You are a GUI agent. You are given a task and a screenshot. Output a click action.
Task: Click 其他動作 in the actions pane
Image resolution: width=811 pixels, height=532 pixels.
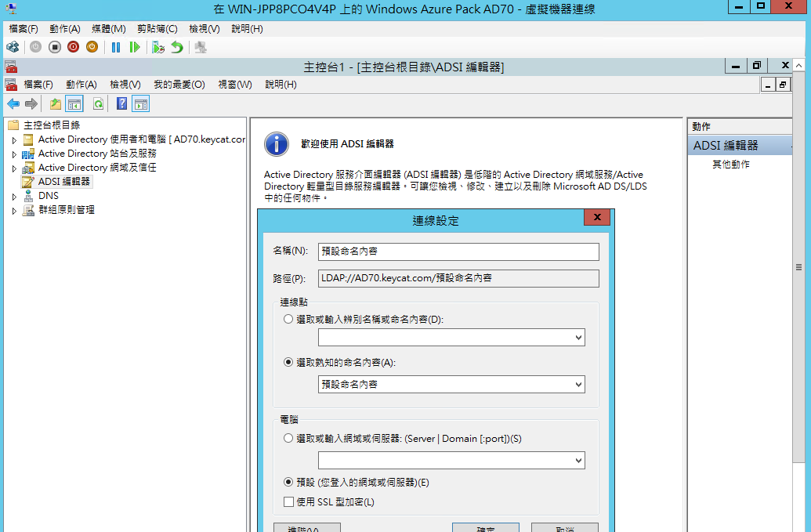pyautogui.click(x=731, y=165)
